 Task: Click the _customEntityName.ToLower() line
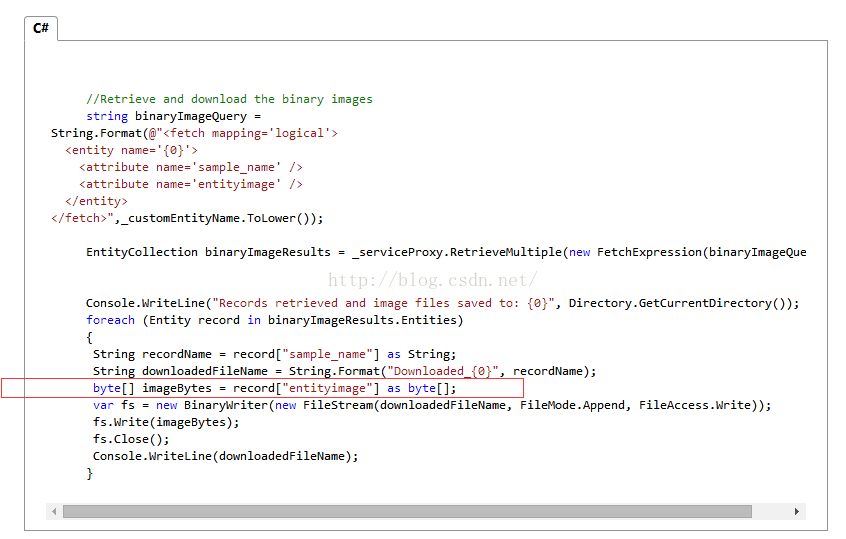(x=187, y=219)
